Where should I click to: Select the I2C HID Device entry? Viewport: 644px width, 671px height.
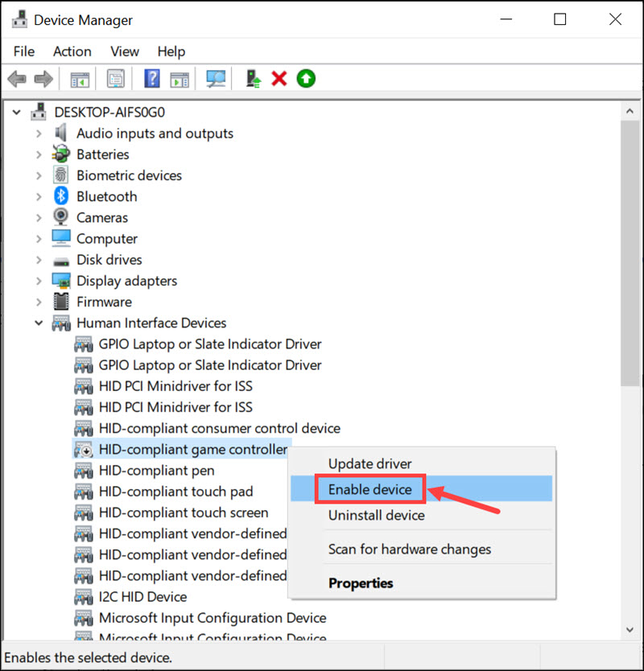143,596
